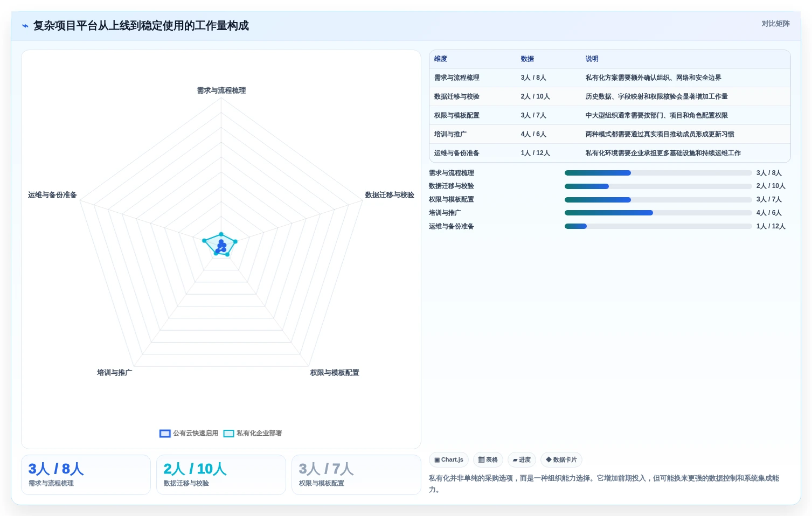
Task: Click radar axis label 运维与备份准备
Action: [x=52, y=195]
